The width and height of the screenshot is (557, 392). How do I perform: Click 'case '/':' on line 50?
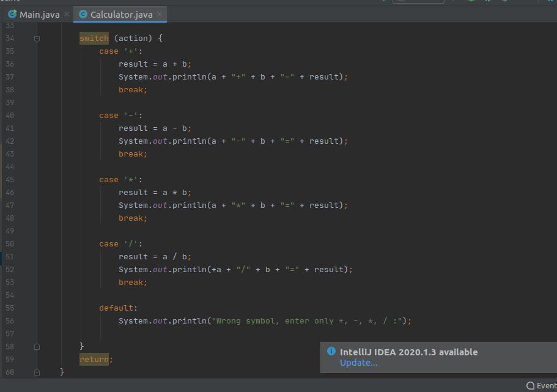point(121,244)
